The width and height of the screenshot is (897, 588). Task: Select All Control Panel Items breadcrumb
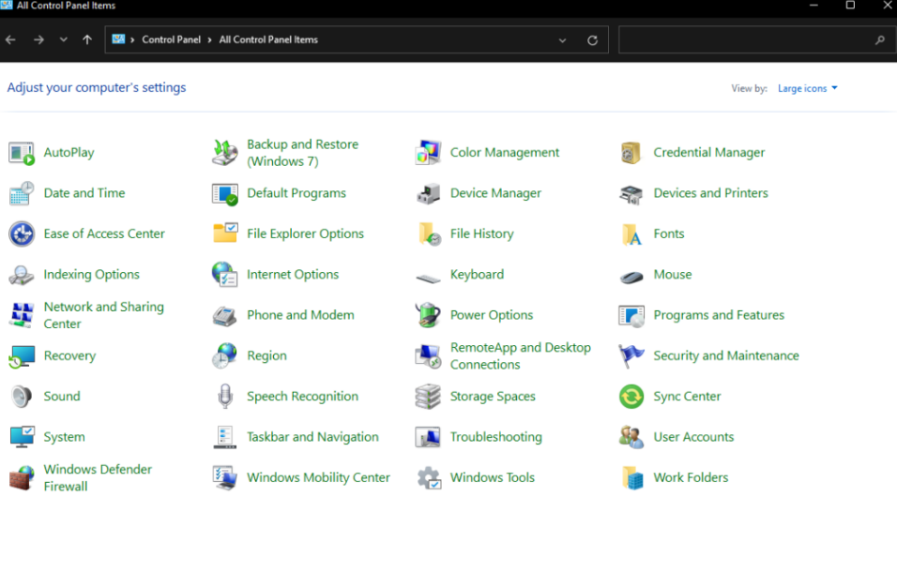pyautogui.click(x=268, y=40)
